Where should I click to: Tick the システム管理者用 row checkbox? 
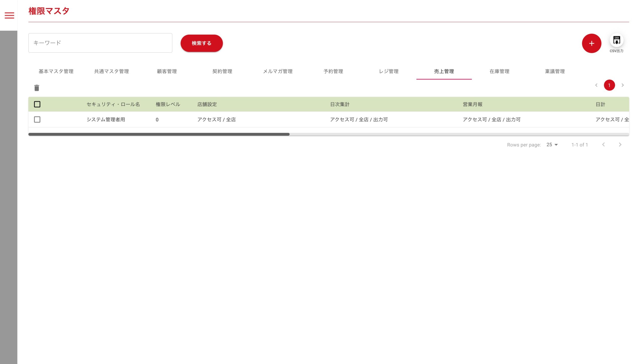tap(37, 119)
